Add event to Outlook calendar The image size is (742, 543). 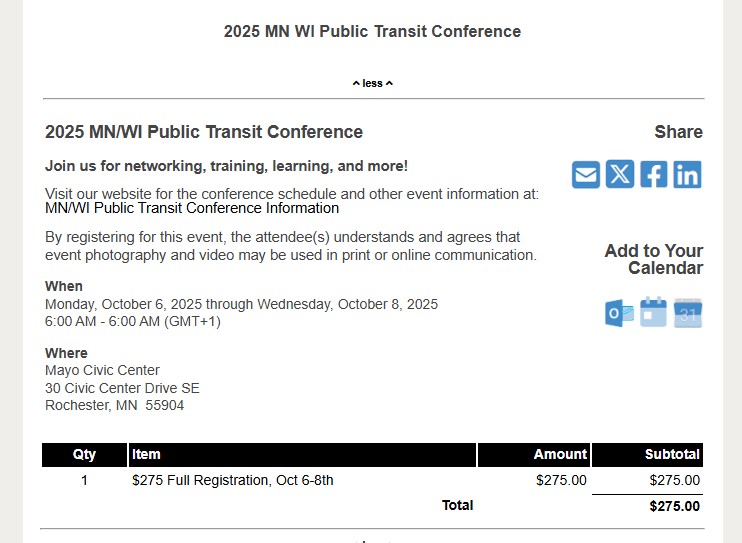(619, 313)
